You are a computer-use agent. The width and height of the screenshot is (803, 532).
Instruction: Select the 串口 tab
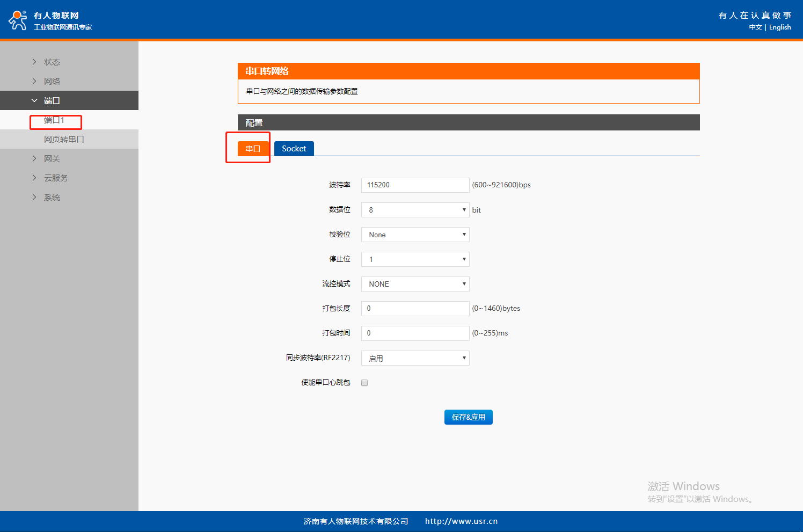coord(253,149)
